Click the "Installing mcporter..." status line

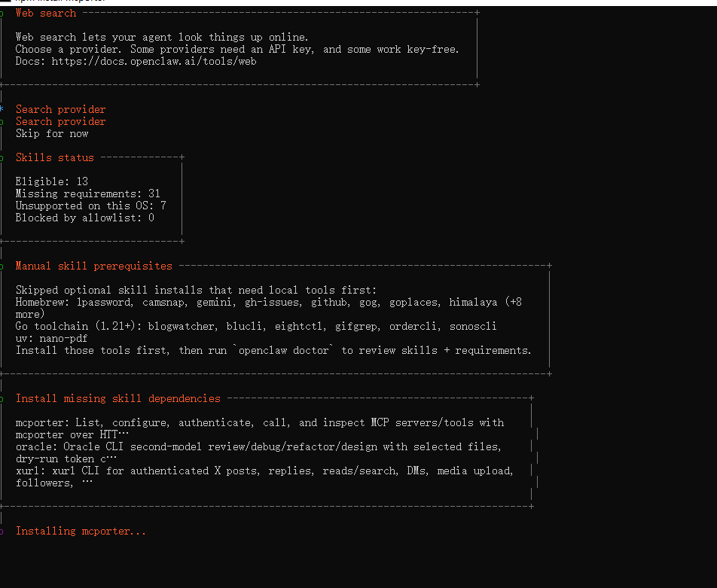point(81,532)
